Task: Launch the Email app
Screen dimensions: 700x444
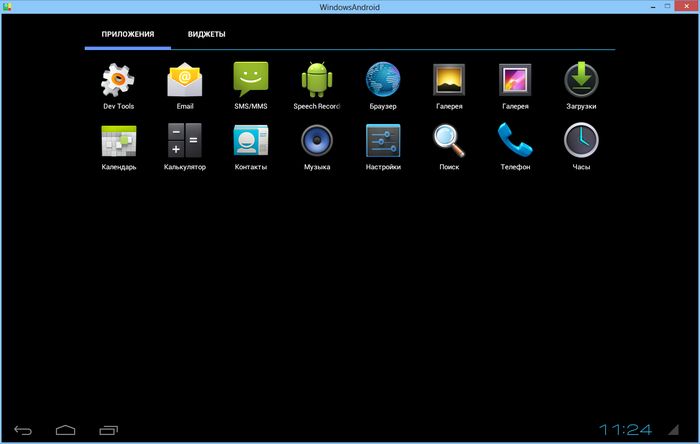Action: 185,80
